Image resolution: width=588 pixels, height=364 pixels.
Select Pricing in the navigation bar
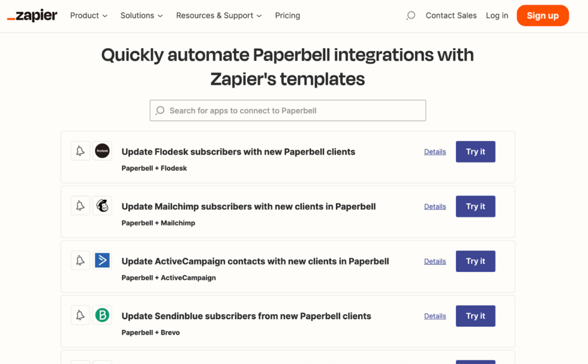tap(287, 16)
